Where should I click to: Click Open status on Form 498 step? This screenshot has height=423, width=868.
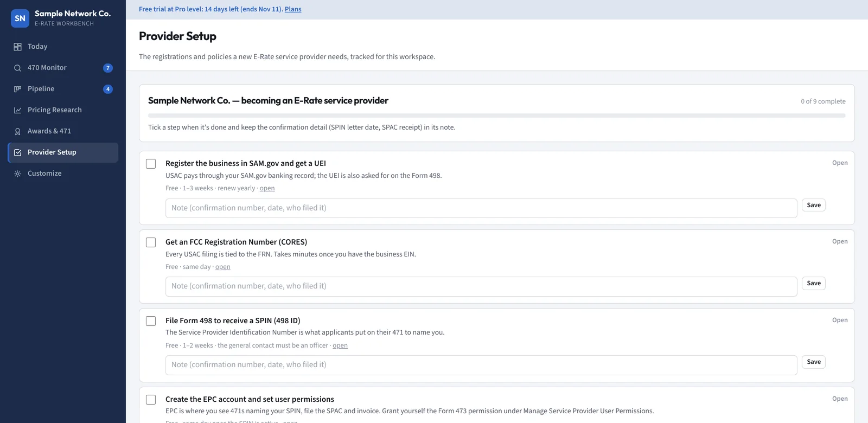pos(840,320)
